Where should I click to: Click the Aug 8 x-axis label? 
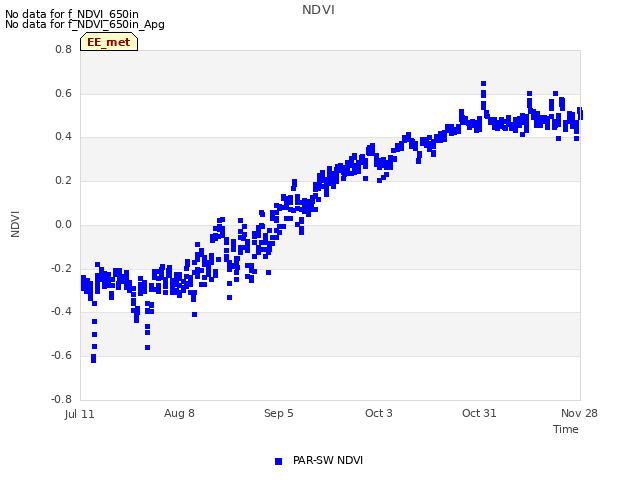click(179, 413)
